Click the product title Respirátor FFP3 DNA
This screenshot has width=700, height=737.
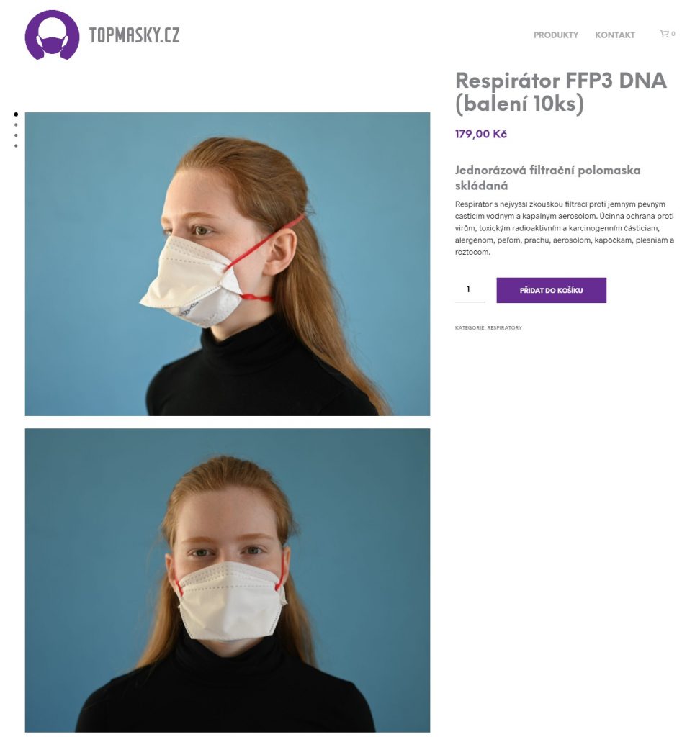click(561, 81)
